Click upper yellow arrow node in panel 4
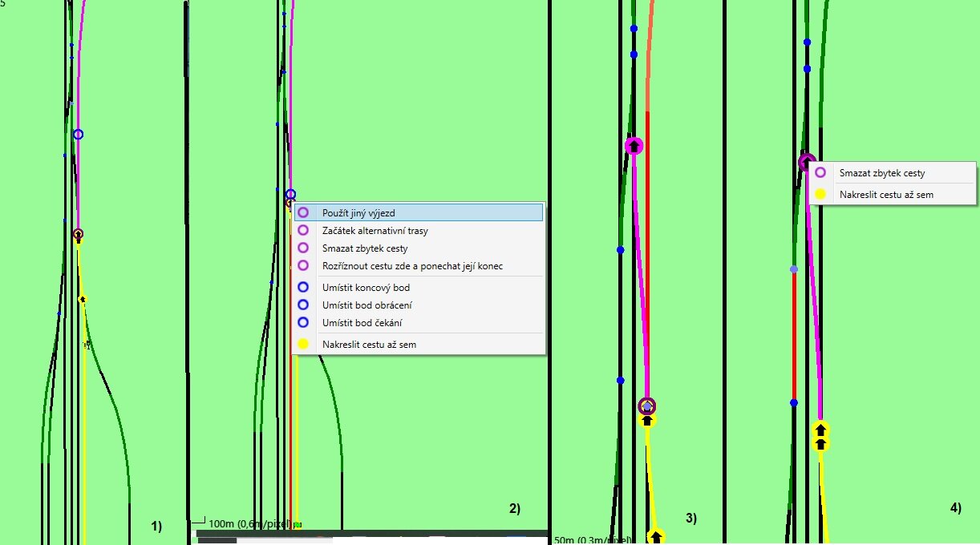The width and height of the screenshot is (980, 545). coord(820,430)
